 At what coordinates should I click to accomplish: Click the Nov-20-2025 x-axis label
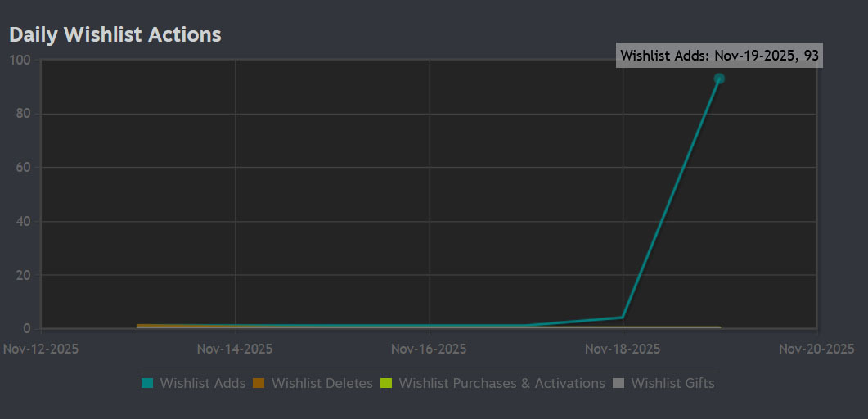coord(816,349)
